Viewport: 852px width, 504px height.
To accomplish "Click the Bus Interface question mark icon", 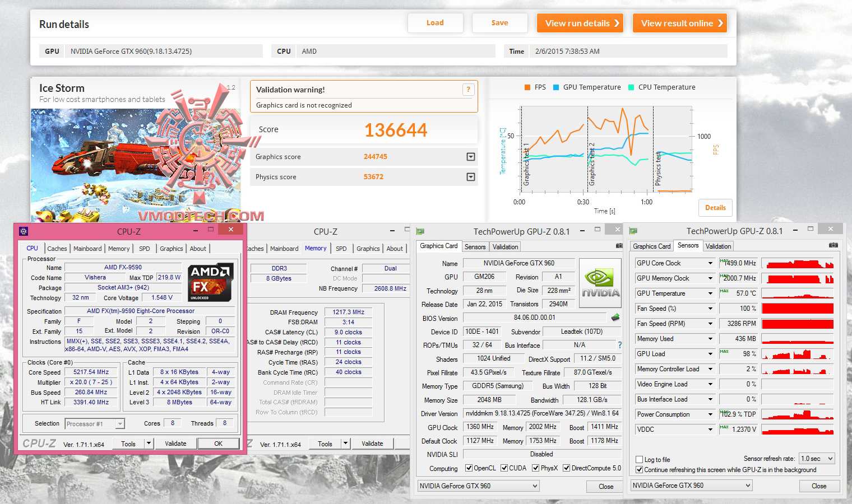I will (x=619, y=345).
